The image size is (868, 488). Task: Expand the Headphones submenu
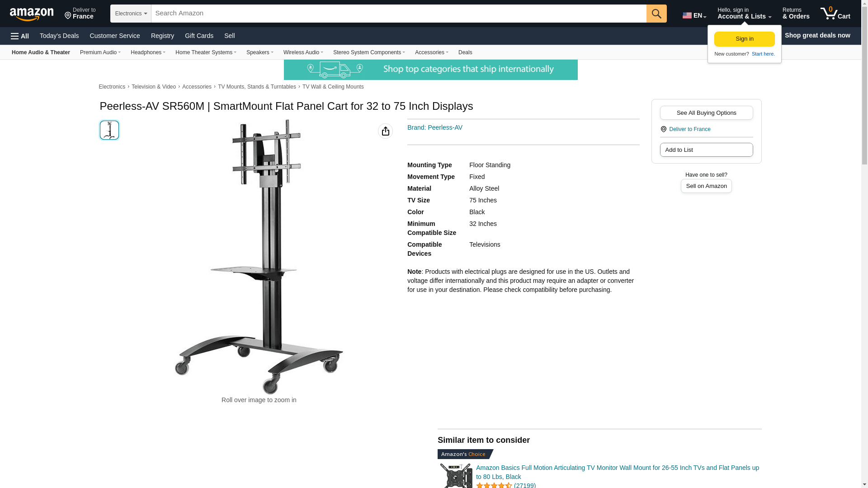tap(148, 52)
